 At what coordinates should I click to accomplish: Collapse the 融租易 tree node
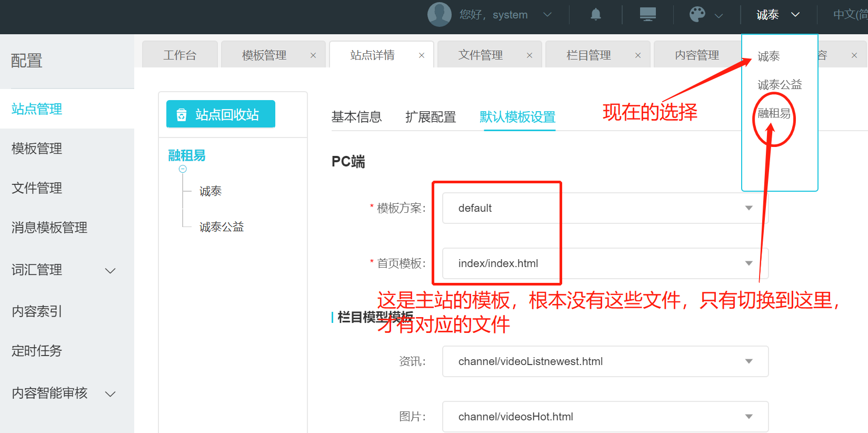point(183,169)
